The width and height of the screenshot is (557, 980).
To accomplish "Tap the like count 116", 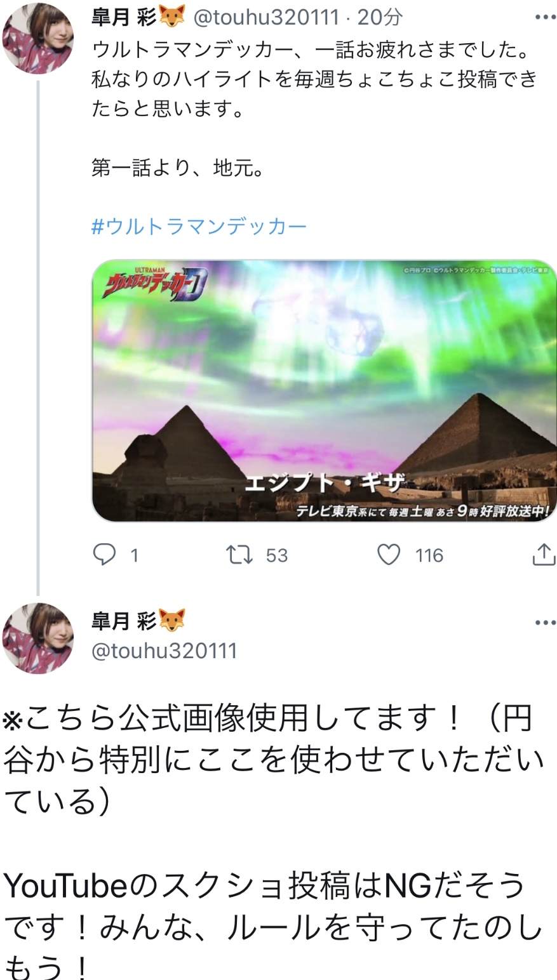I will (429, 556).
